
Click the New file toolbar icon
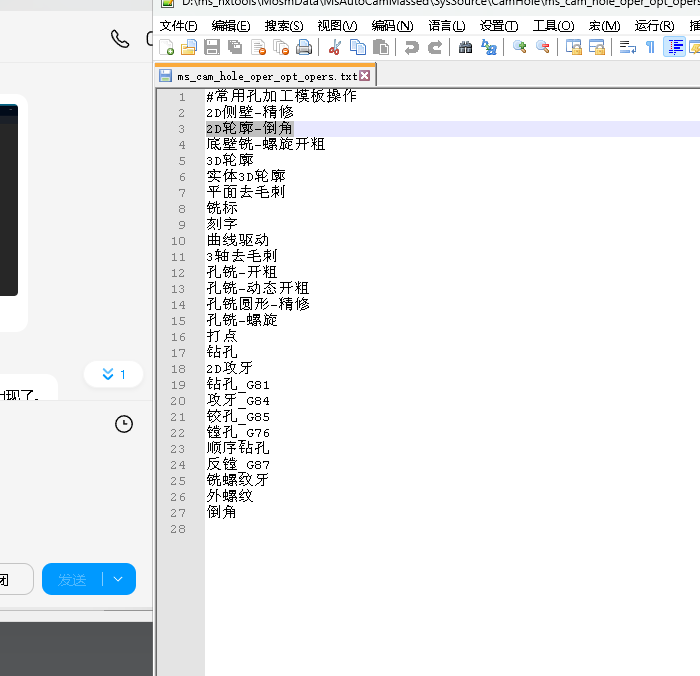pos(167,47)
